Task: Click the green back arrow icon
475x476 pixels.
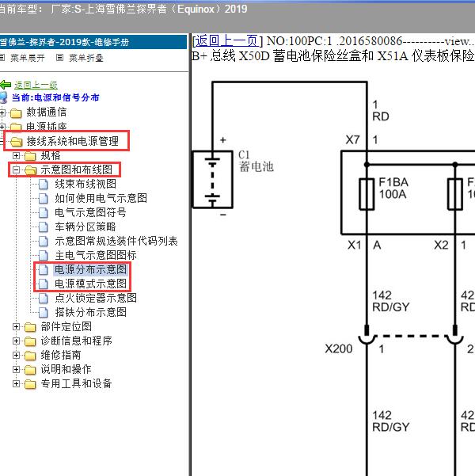Action: [x=6, y=85]
